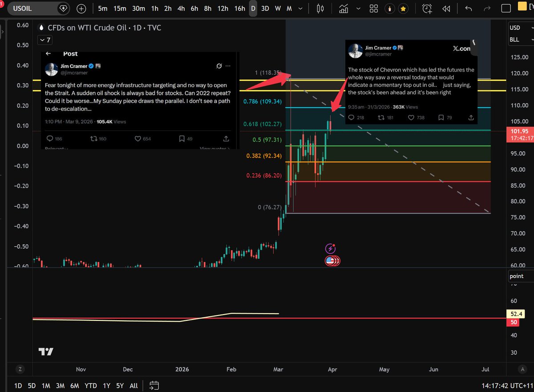Screen dimensions: 534x392
Task: Set range to 1M
Action: point(45,385)
